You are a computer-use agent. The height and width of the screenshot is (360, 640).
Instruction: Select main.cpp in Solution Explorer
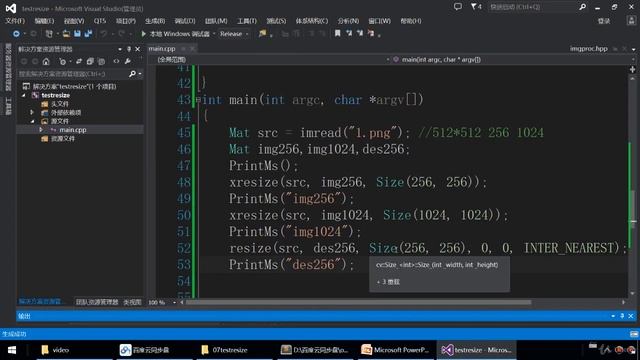click(x=73, y=130)
